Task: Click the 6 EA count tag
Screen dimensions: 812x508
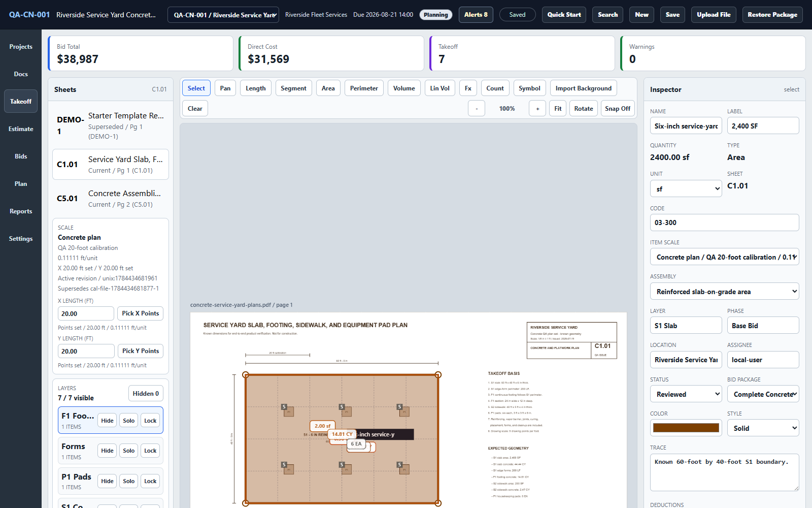Action: point(356,444)
